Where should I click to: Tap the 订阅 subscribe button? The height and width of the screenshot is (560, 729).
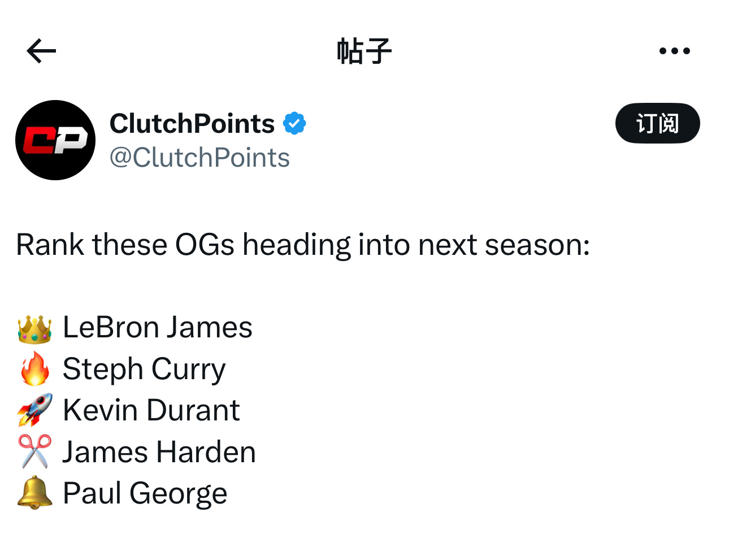[657, 123]
